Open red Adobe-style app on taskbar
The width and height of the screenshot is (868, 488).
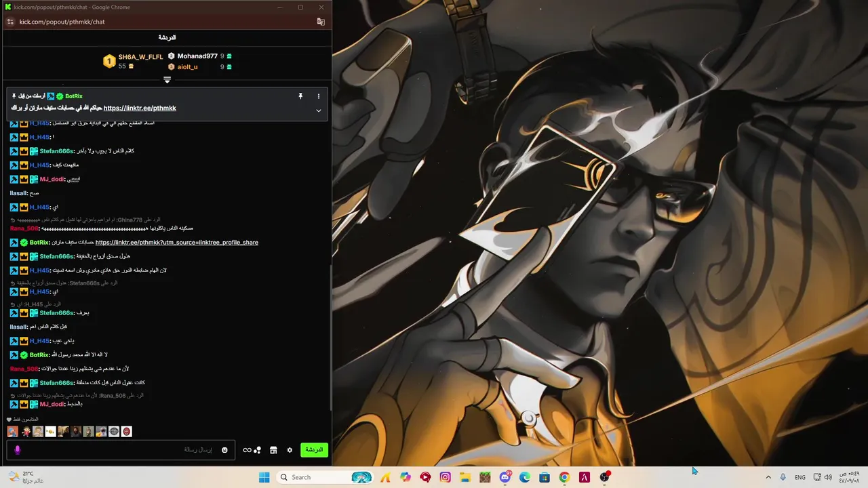coord(584,477)
